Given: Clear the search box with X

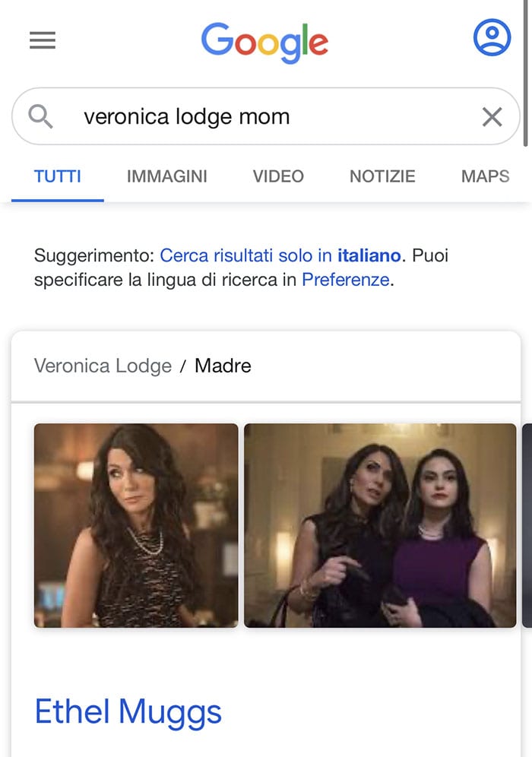Looking at the screenshot, I should tap(492, 117).
